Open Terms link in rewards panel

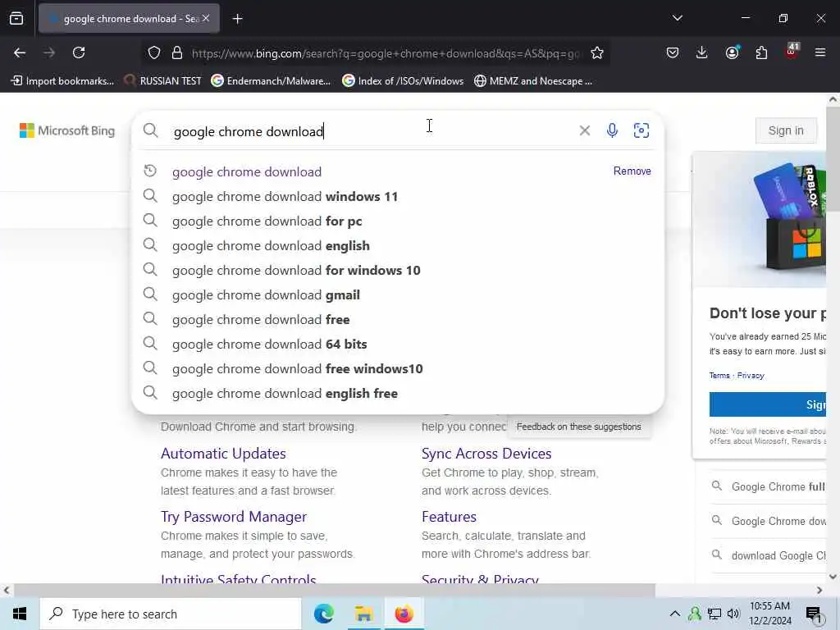pyautogui.click(x=719, y=376)
